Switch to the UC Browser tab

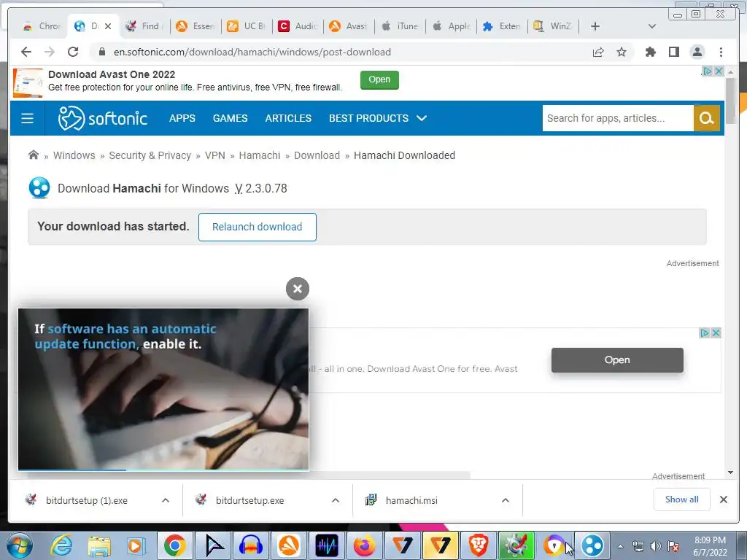(x=247, y=26)
